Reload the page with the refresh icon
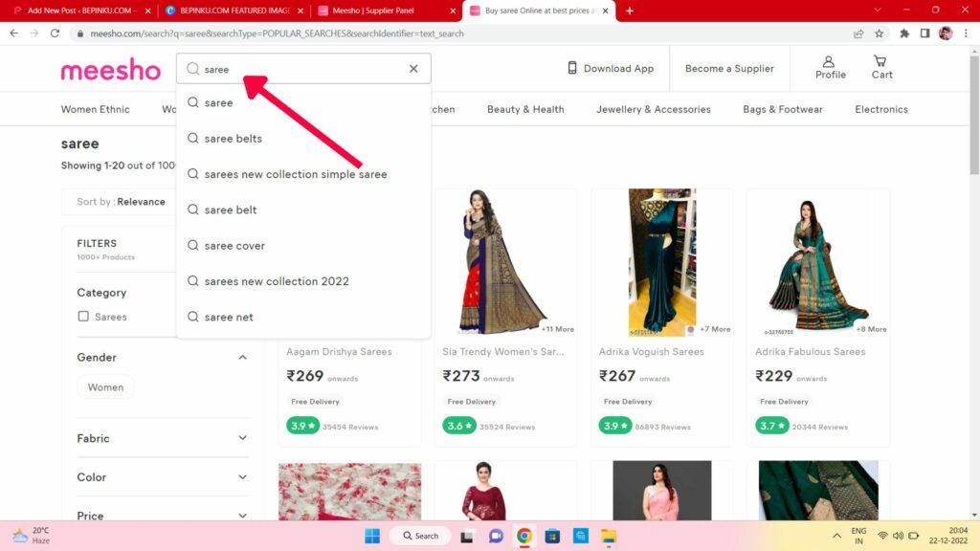 click(x=55, y=33)
